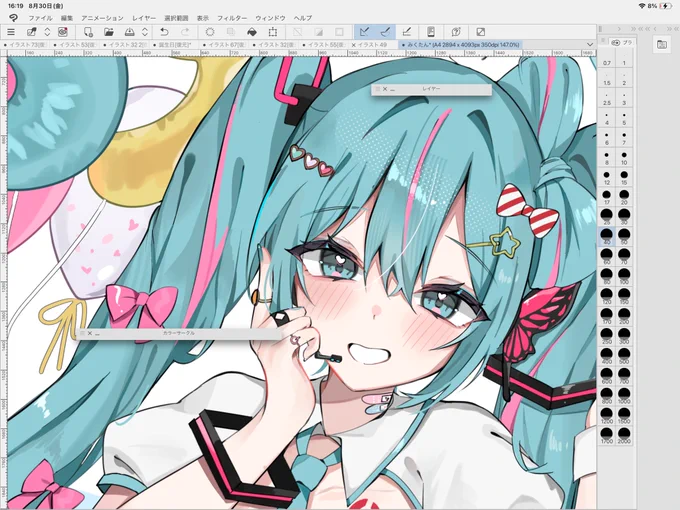This screenshot has height=510, width=680.
Task: Click the smartphone companion mode icon
Action: click(x=431, y=32)
